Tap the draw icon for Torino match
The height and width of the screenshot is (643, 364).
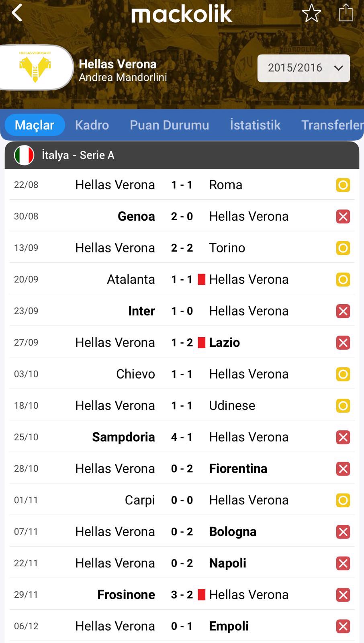[x=343, y=248]
